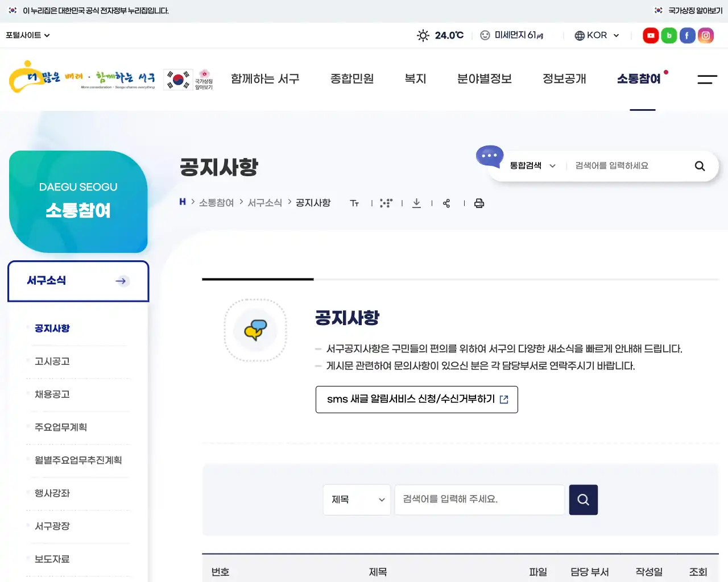728x582 pixels.
Task: Select 행사강좌 in the side menu
Action: point(52,493)
